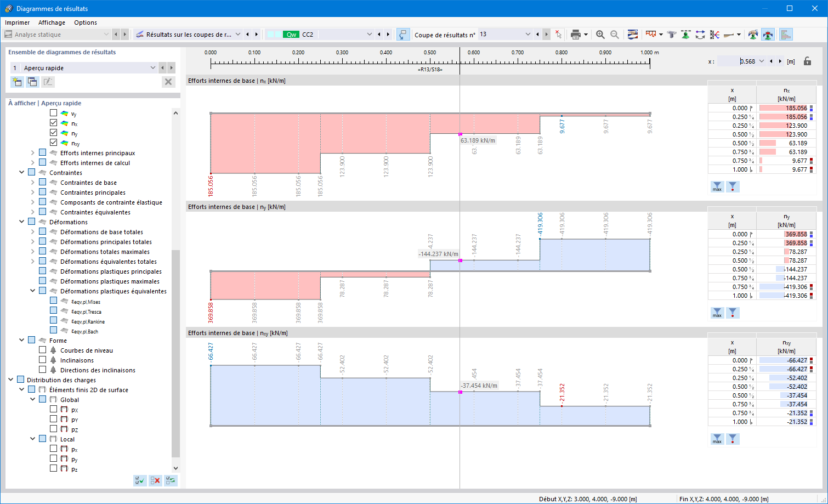Select Contraintes principales tree item
The image size is (828, 504).
(x=93, y=192)
